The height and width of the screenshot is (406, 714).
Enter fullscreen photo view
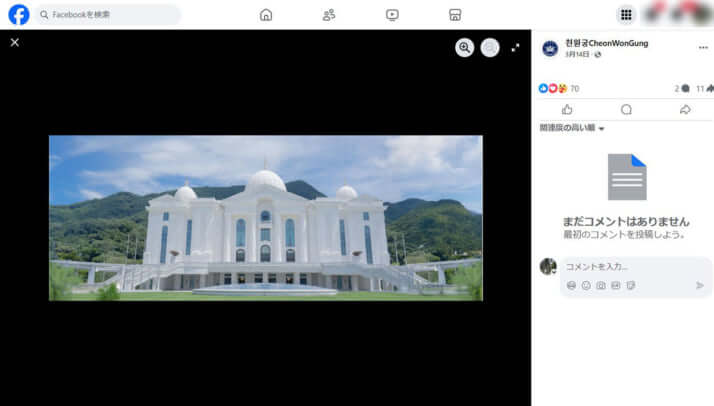coord(516,47)
